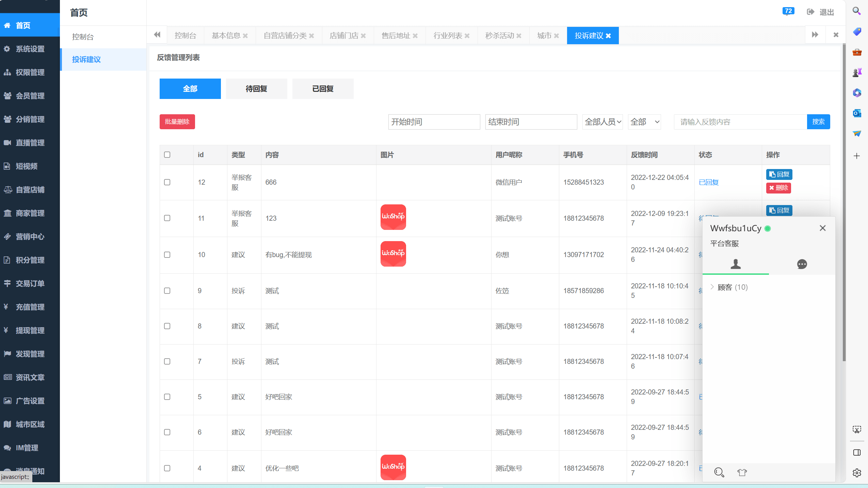Open the 全部 type dropdown next to 全部人员
Viewport: 868px width, 488px height.
[x=644, y=122]
